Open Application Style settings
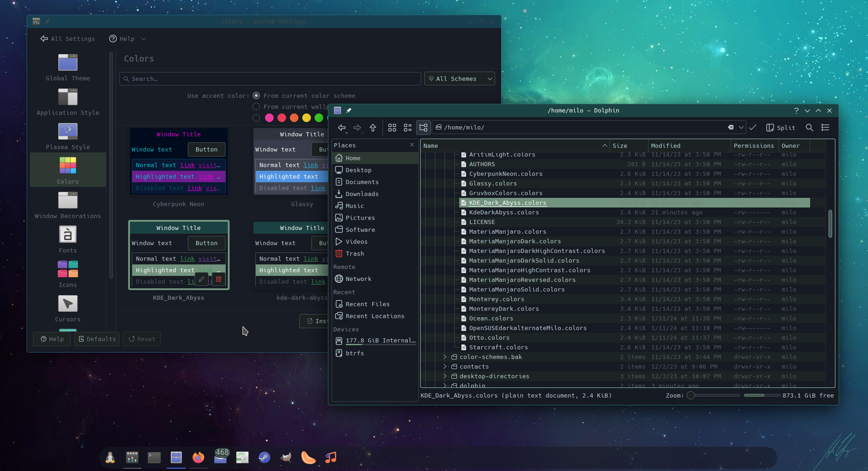The image size is (868, 471). pos(68,102)
